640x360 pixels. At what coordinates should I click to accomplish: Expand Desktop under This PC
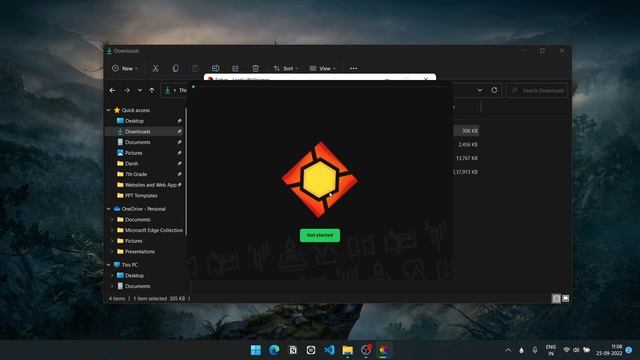coord(112,276)
